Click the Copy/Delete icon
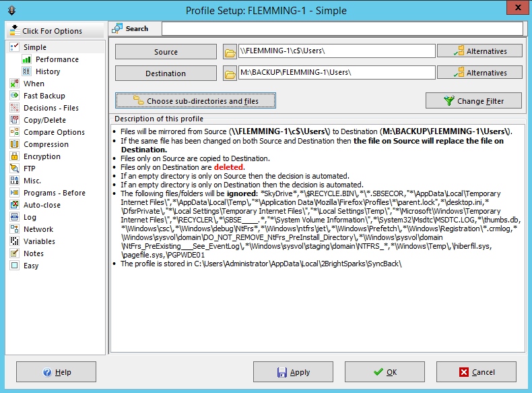This screenshot has width=532, height=393. (x=15, y=120)
